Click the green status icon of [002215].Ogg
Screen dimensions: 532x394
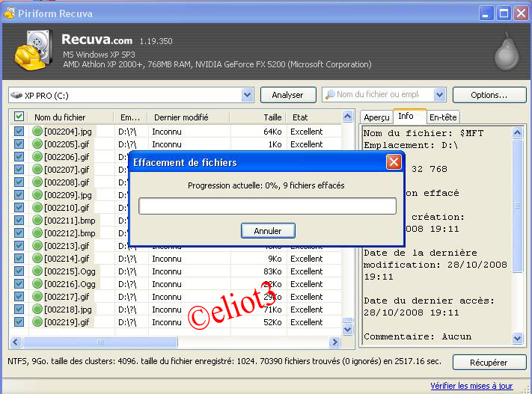point(37,271)
